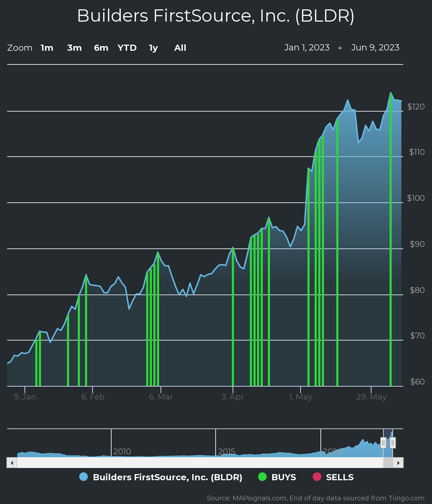Click the $70 axis label
Screen dimensions: 432x504
417,336
